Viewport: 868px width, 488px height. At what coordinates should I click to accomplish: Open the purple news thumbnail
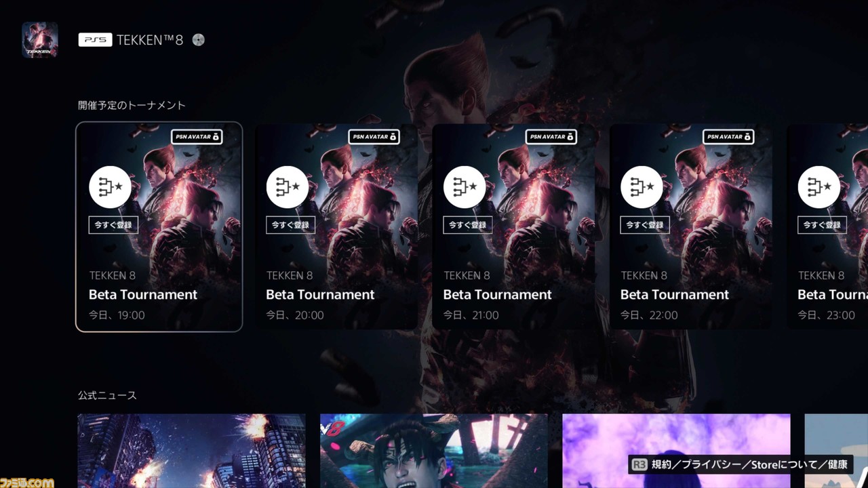tap(676, 451)
